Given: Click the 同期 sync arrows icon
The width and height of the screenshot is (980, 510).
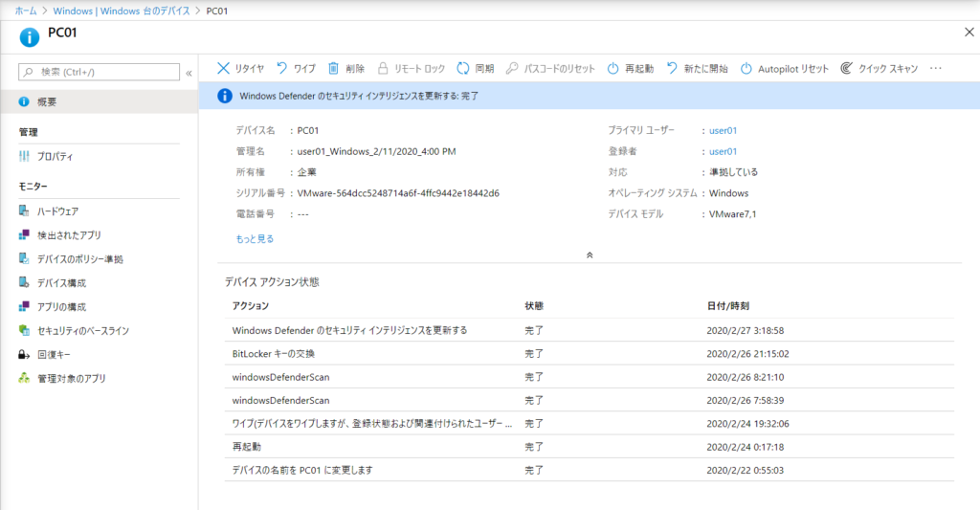Looking at the screenshot, I should [x=463, y=68].
